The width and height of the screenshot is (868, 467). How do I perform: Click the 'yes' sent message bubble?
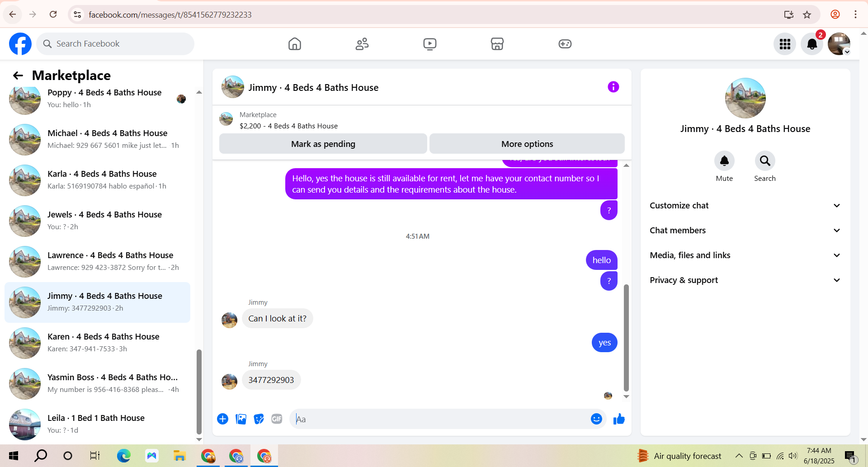pos(604,343)
